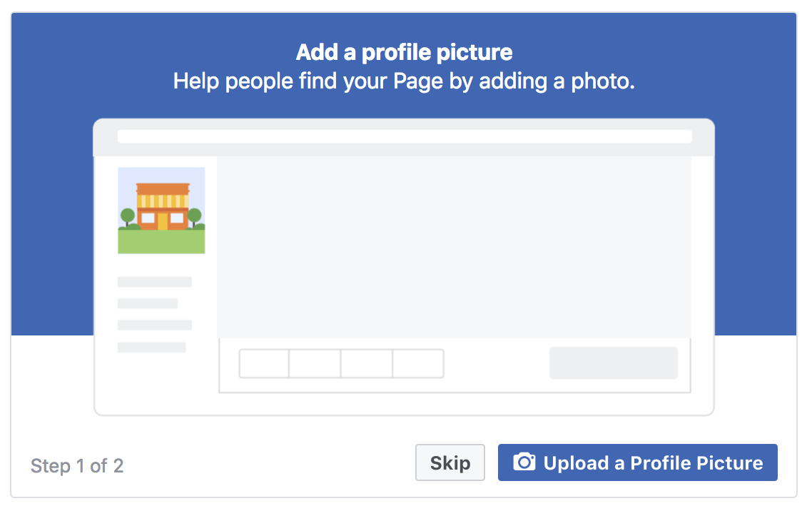This screenshot has height=511, width=812.
Task: Click the camera icon on upload button
Action: click(x=524, y=462)
